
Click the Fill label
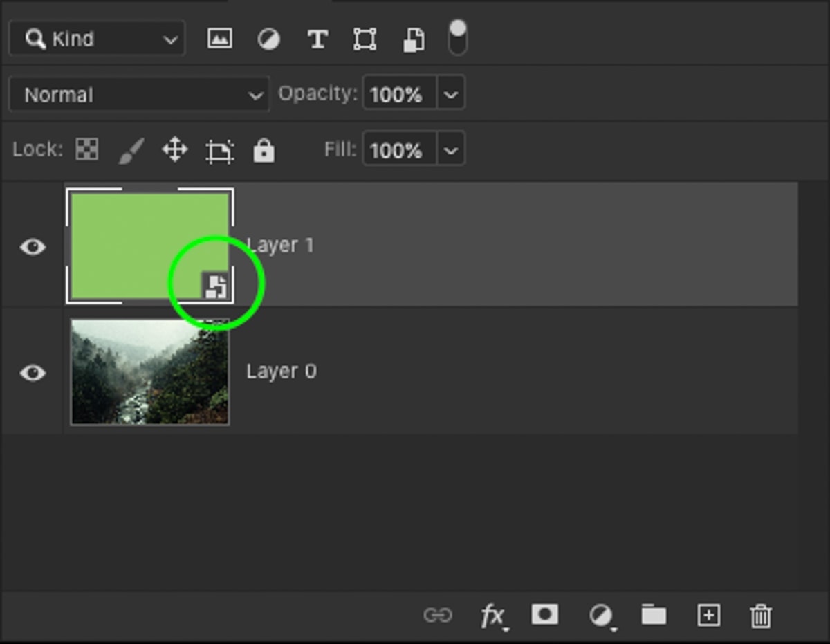coord(341,149)
